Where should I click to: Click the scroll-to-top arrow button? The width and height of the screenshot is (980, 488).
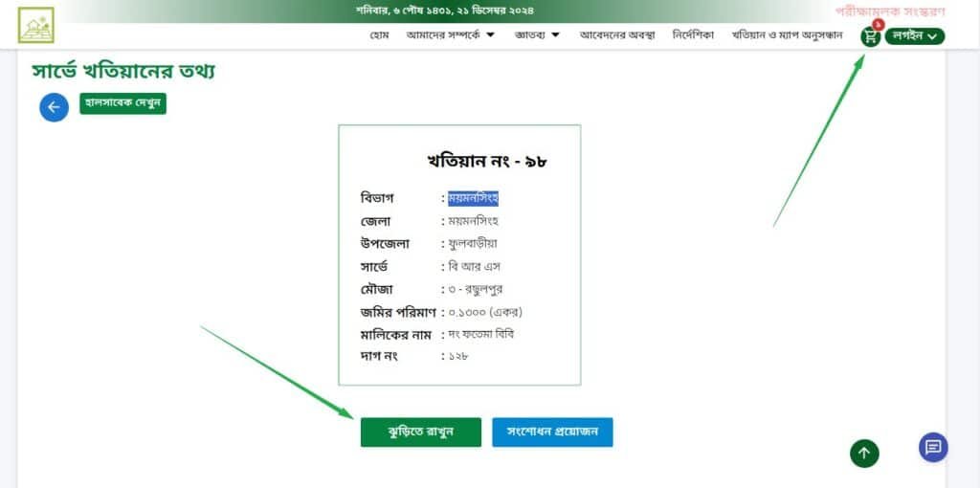pyautogui.click(x=864, y=453)
